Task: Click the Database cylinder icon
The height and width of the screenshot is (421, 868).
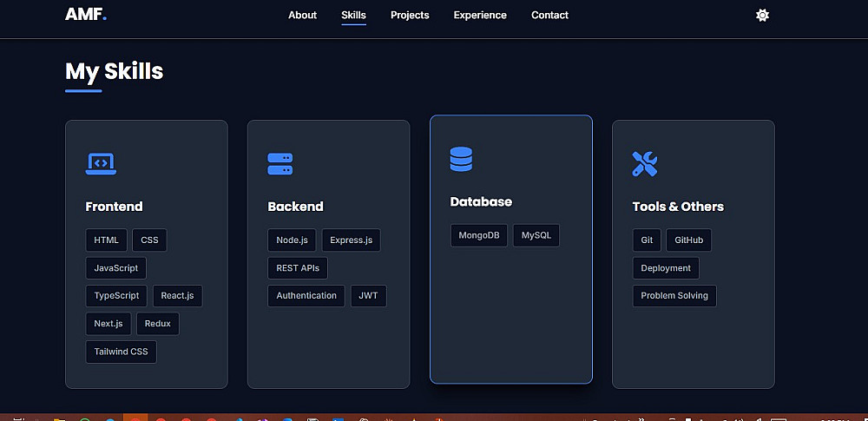Action: click(461, 160)
